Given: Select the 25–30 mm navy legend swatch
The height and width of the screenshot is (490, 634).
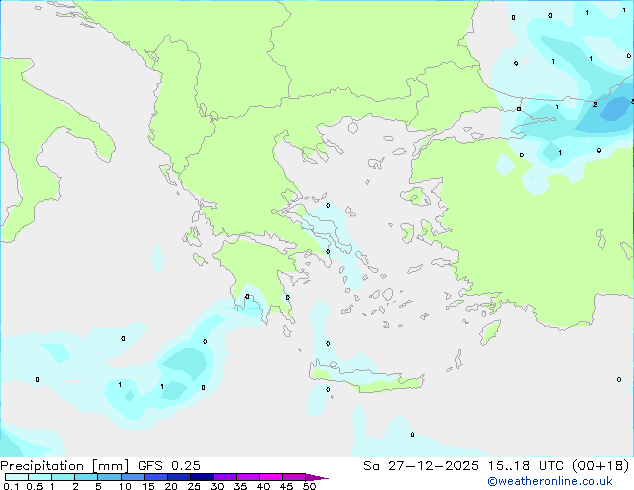Looking at the screenshot, I should click(202, 477).
